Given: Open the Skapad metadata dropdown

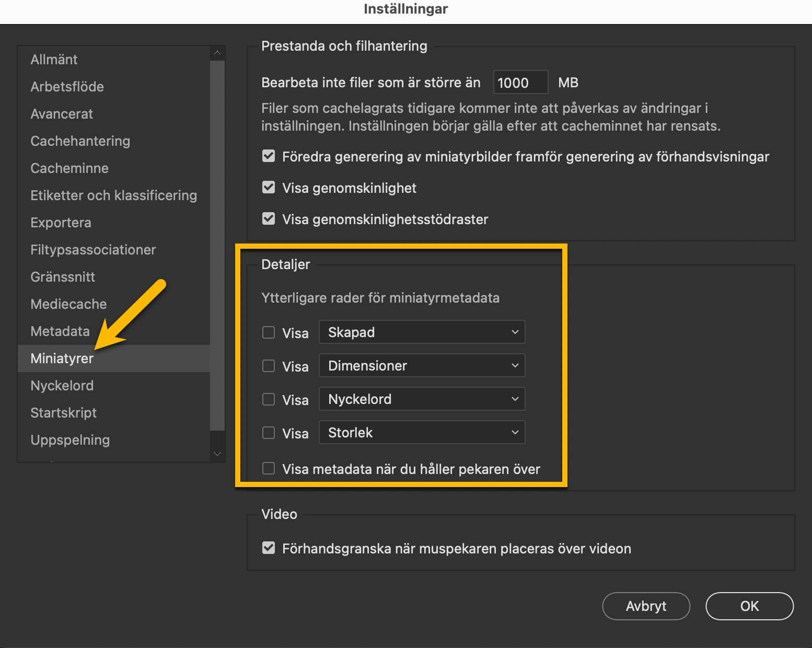Looking at the screenshot, I should tap(422, 332).
